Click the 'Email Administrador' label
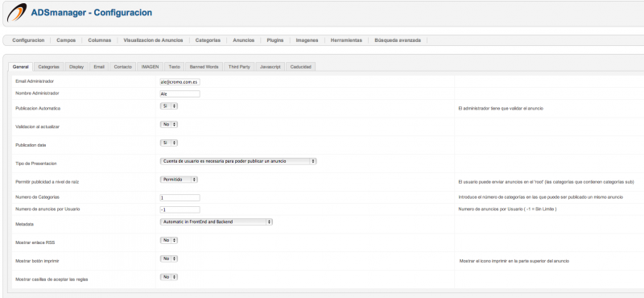 pyautogui.click(x=35, y=81)
